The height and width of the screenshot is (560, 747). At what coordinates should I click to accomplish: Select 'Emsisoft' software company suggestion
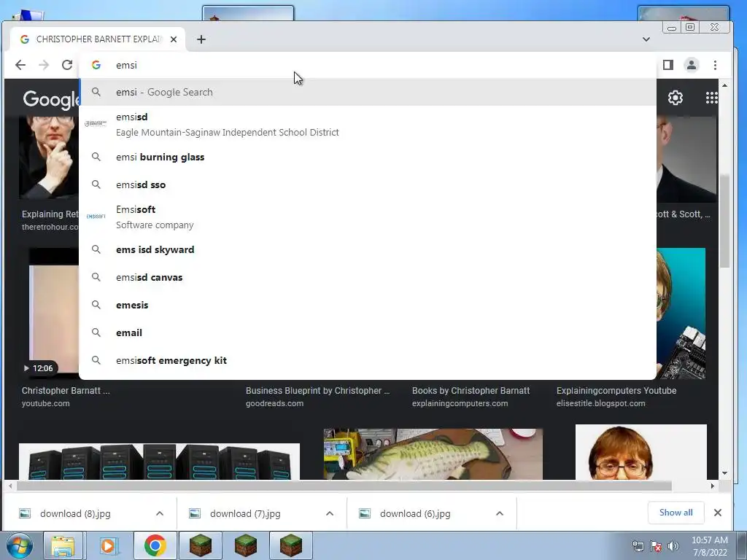click(x=368, y=217)
